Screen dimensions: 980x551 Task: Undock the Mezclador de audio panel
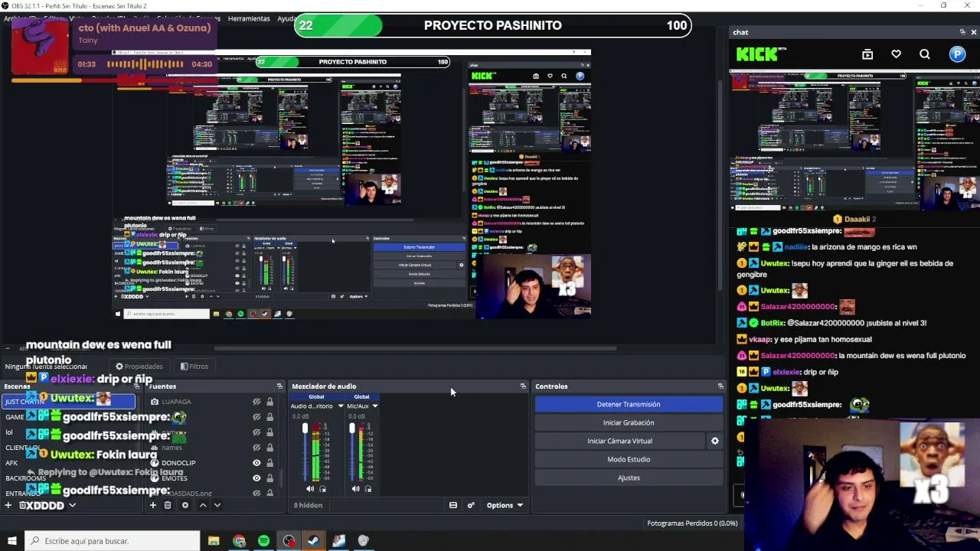pos(523,386)
